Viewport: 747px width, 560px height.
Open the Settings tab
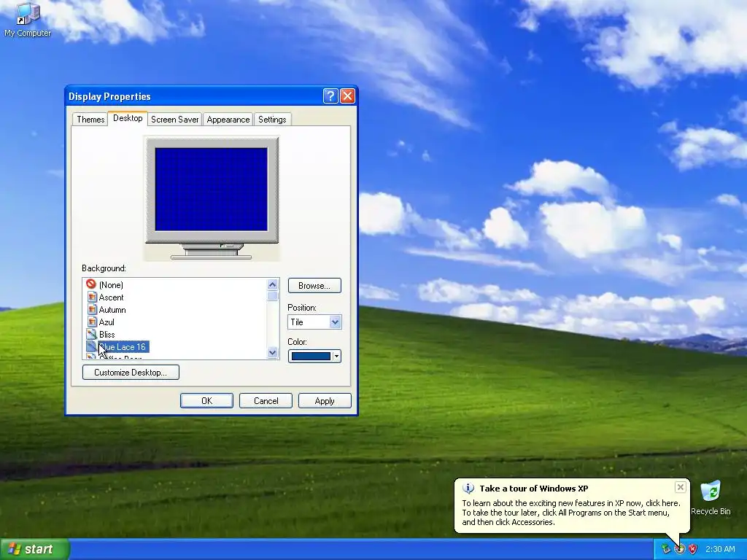point(272,120)
